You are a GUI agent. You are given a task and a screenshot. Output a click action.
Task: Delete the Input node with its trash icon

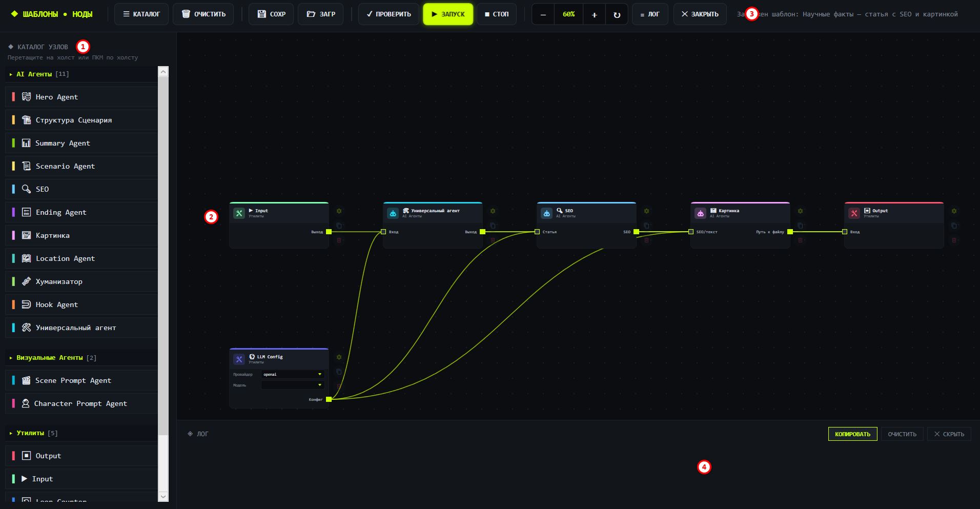click(339, 240)
